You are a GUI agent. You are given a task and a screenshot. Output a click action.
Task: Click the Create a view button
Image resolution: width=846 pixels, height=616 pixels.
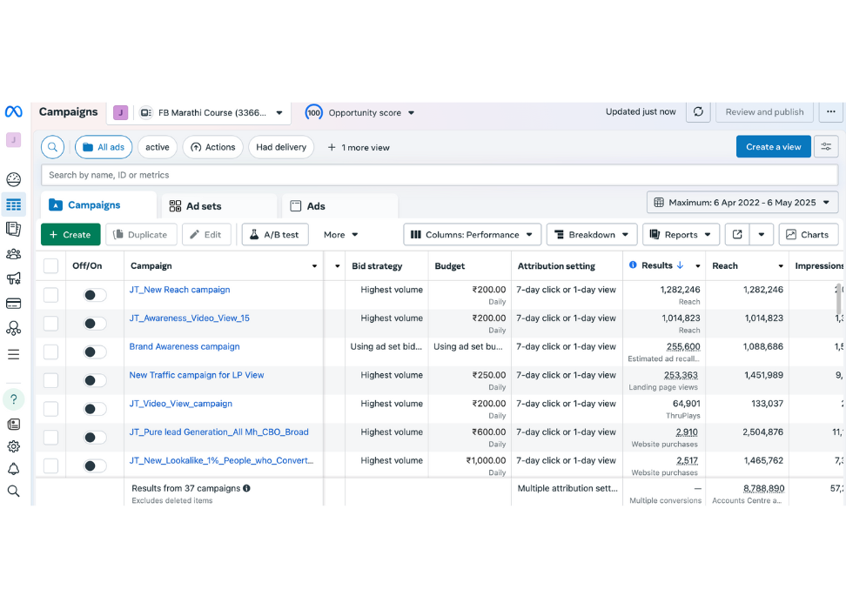(773, 147)
